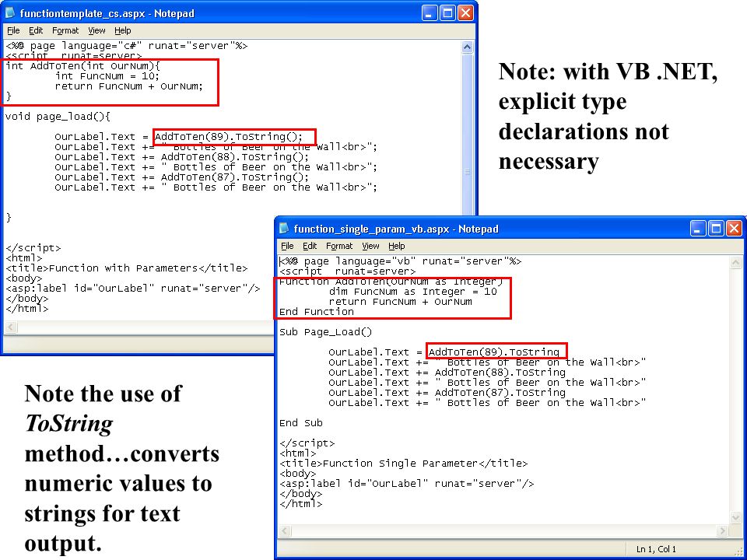The height and width of the screenshot is (560, 747).
Task: Click page language="c#" directive line
Action: click(126, 46)
